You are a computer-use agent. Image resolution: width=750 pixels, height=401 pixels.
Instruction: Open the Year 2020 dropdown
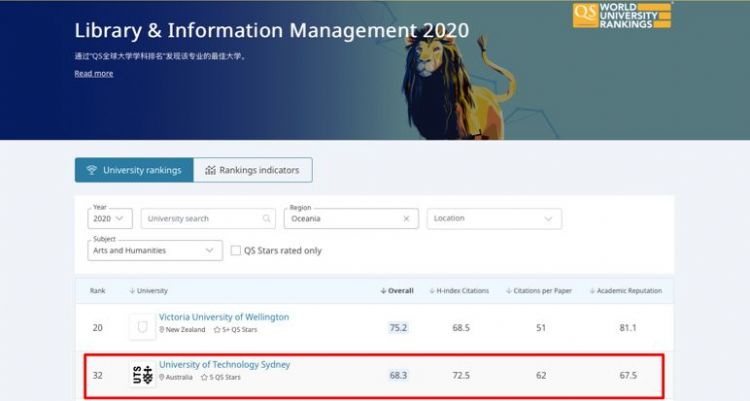click(x=110, y=218)
